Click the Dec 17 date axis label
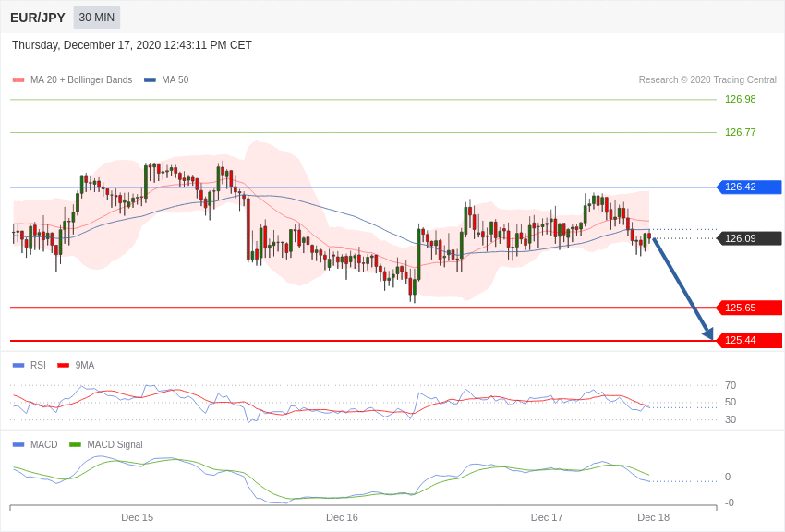The height and width of the screenshot is (532, 785). [x=547, y=517]
